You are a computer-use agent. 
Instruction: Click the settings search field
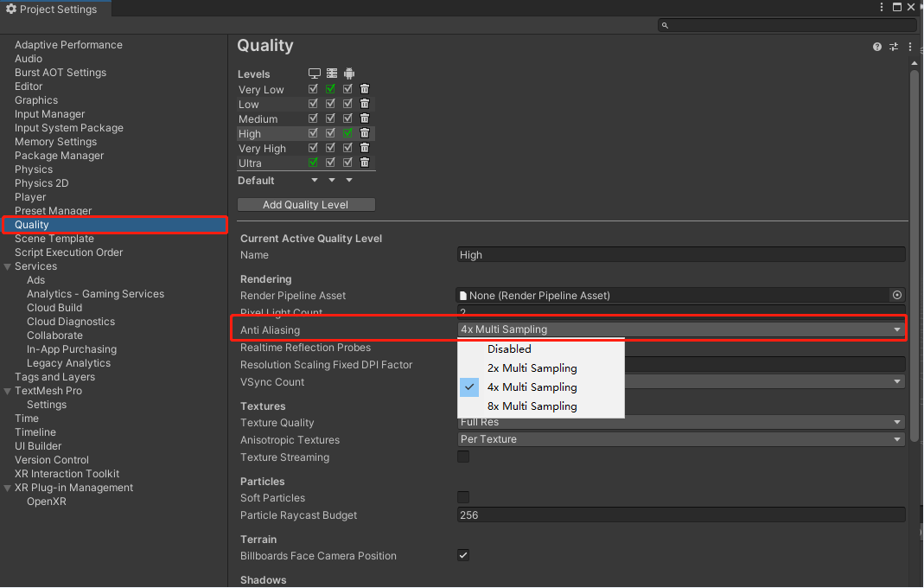click(x=785, y=26)
